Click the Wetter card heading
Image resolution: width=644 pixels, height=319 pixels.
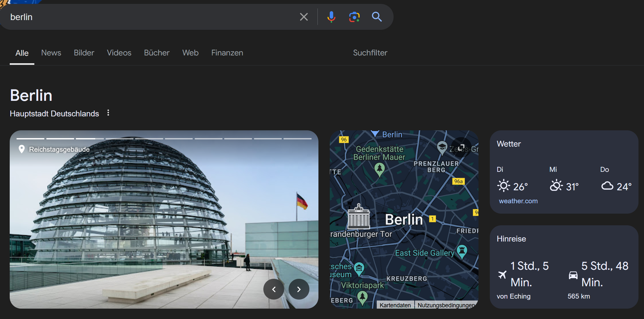click(x=509, y=144)
